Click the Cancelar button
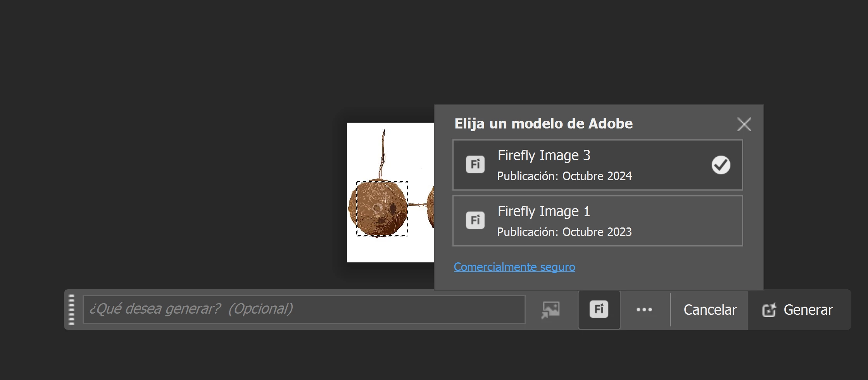 [x=710, y=310]
